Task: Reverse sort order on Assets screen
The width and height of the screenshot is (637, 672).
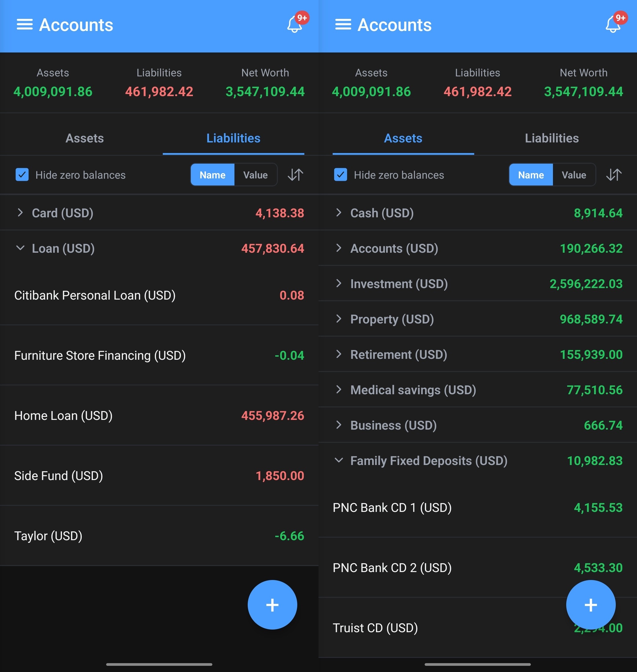Action: [x=614, y=175]
